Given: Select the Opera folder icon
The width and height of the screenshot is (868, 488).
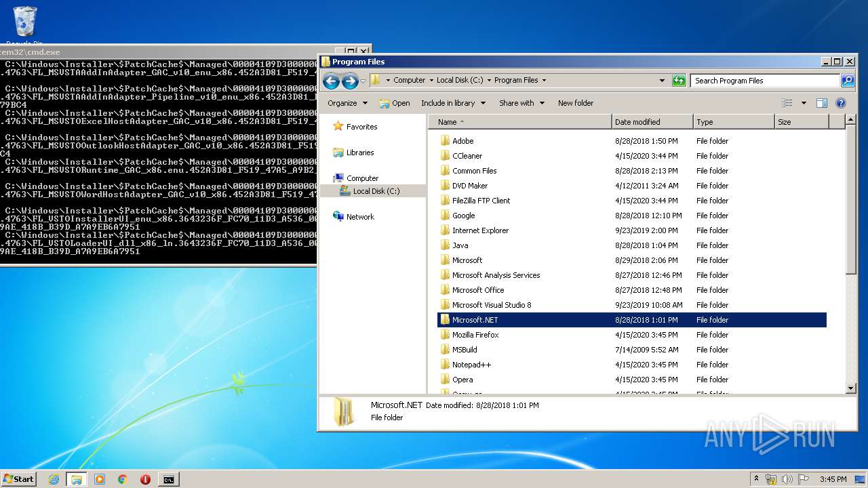Looking at the screenshot, I should tap(445, 380).
